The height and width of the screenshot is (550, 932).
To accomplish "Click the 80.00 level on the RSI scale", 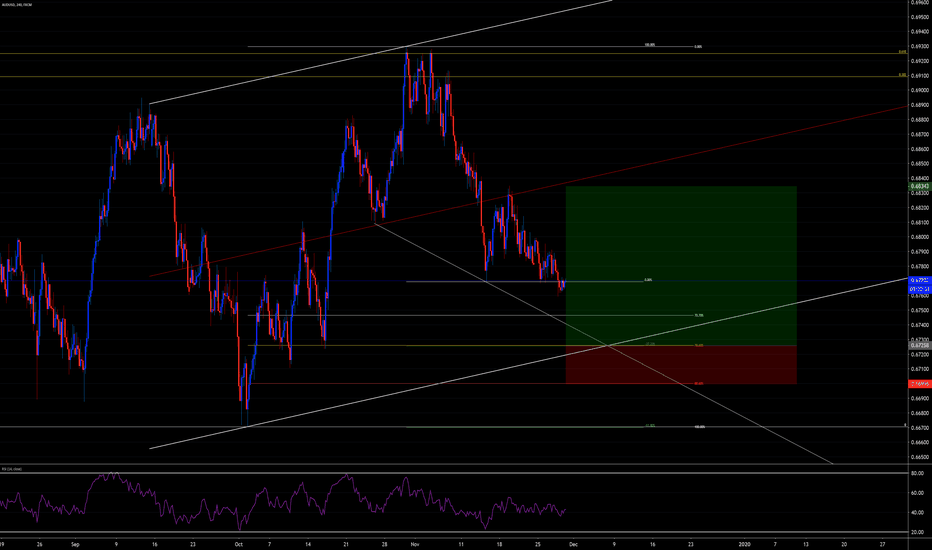I will click(x=918, y=474).
